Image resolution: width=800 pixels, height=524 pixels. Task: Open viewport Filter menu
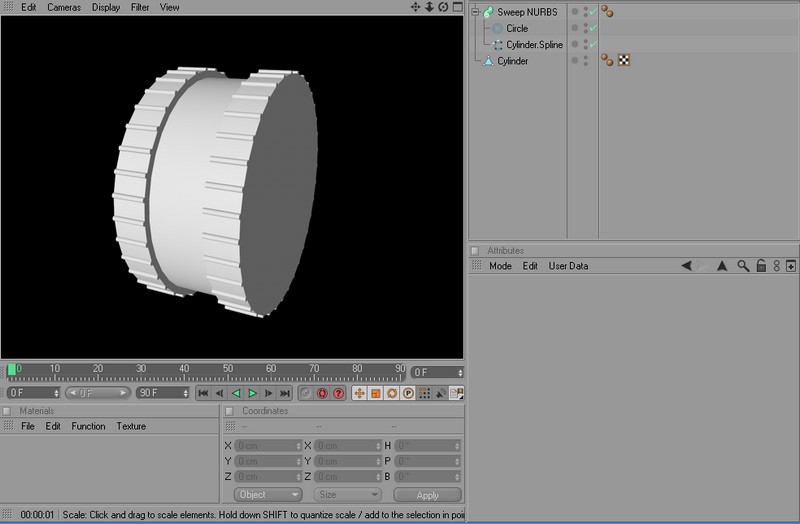point(140,7)
